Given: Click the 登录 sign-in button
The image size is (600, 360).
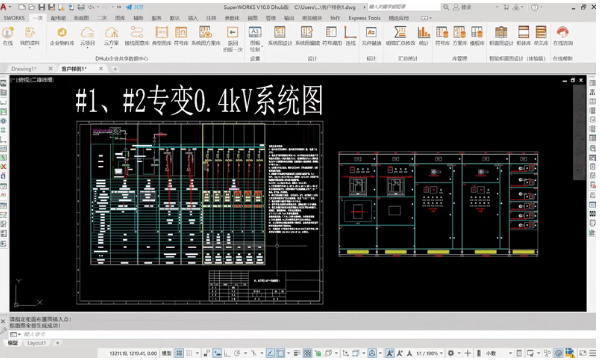Looking at the screenshot, I should point(462,7).
